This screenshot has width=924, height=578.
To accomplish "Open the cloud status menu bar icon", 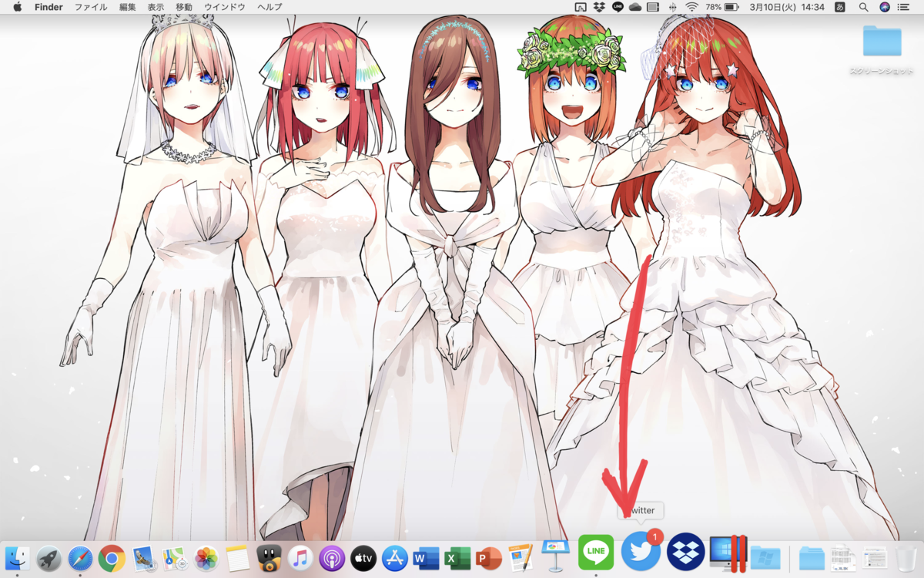I will [635, 7].
